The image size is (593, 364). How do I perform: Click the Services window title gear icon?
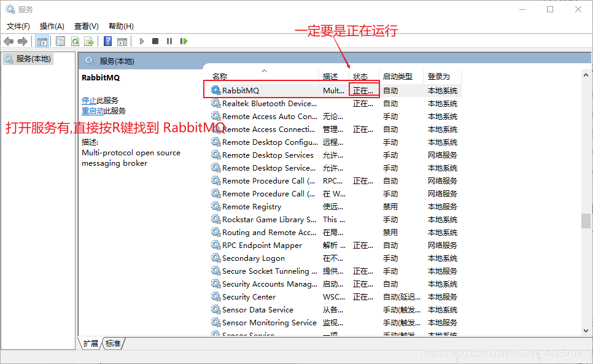point(10,9)
